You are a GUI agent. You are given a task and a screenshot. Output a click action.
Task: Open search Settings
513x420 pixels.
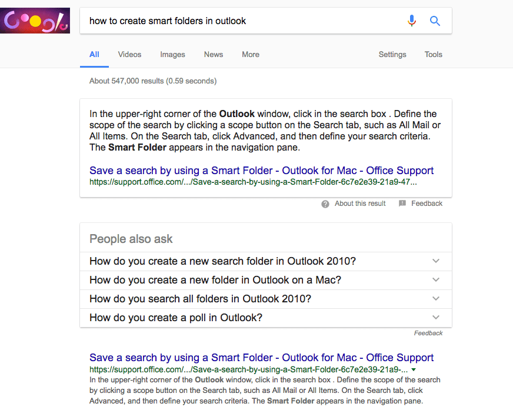(x=392, y=54)
